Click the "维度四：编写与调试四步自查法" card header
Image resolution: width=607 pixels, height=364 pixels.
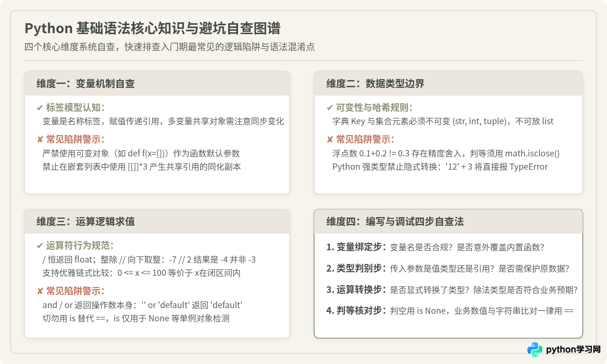point(448,221)
